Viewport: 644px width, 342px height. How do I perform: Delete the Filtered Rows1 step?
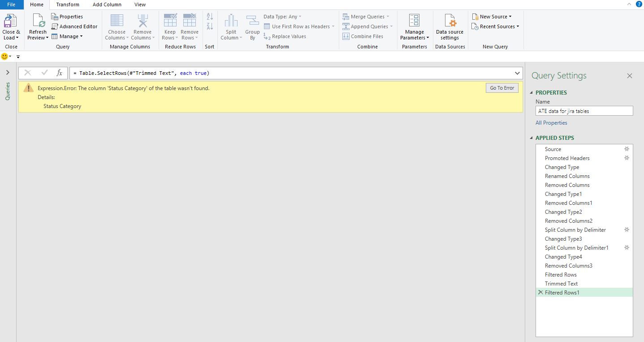(540, 292)
